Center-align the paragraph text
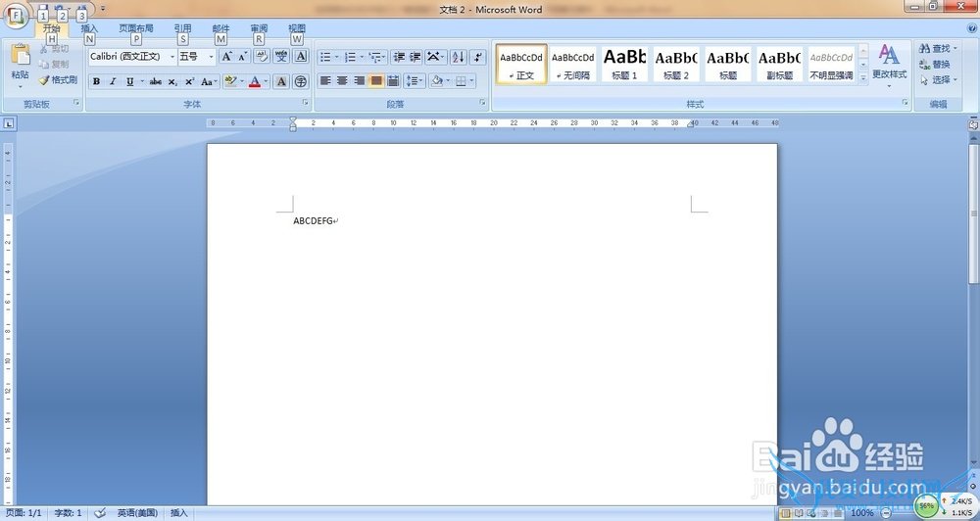Viewport: 980px width, 521px height. coord(342,81)
